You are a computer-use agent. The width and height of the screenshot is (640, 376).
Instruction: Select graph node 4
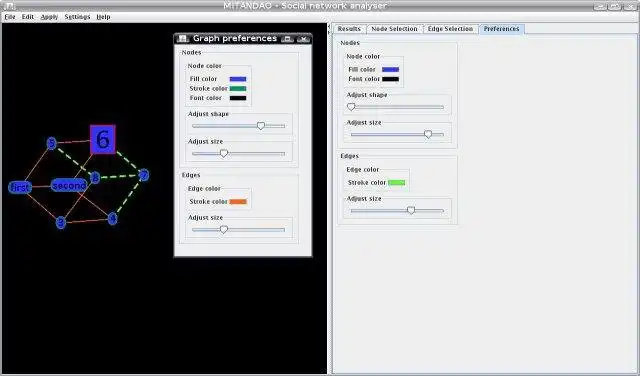(x=113, y=219)
